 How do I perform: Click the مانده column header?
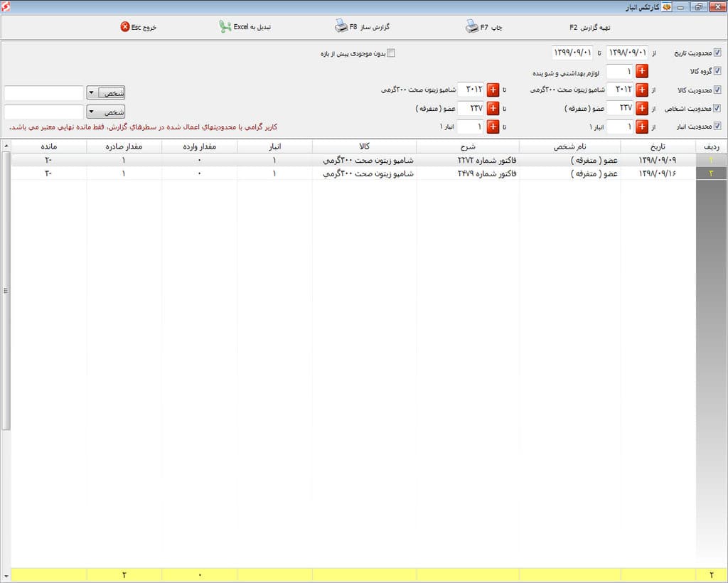pyautogui.click(x=48, y=146)
